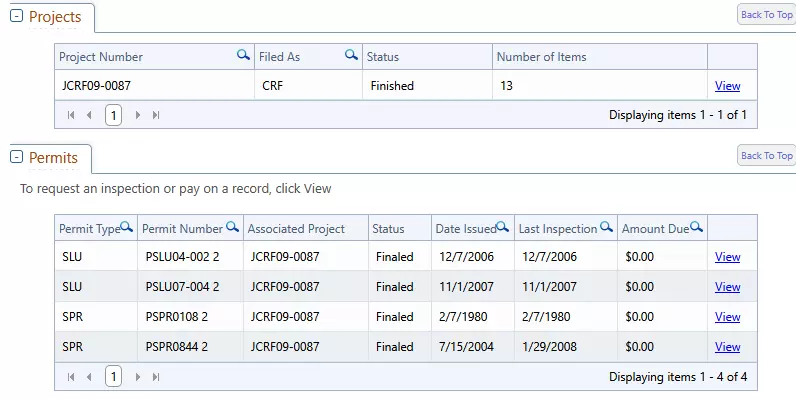Select page 1 in Projects pager
796x399 pixels.
pyautogui.click(x=113, y=115)
